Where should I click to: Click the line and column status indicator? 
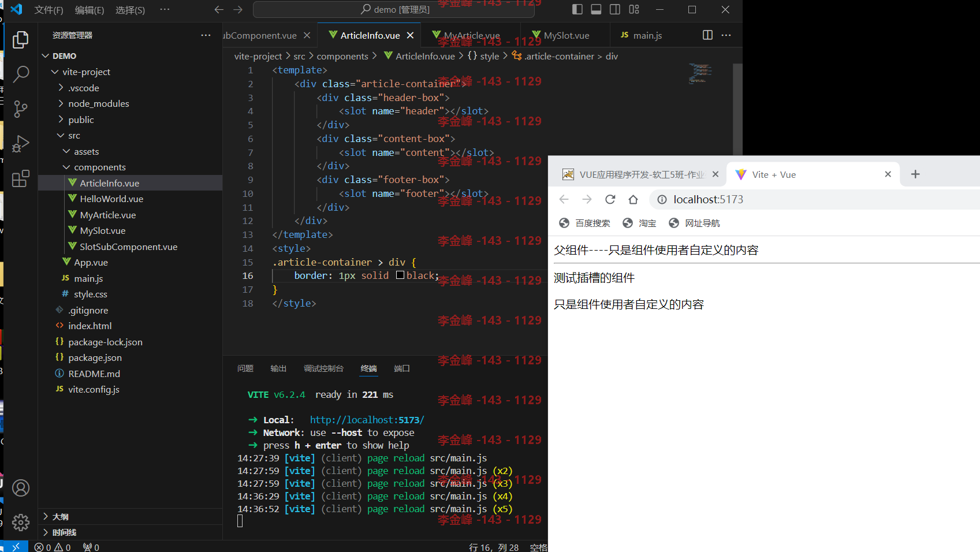click(494, 547)
